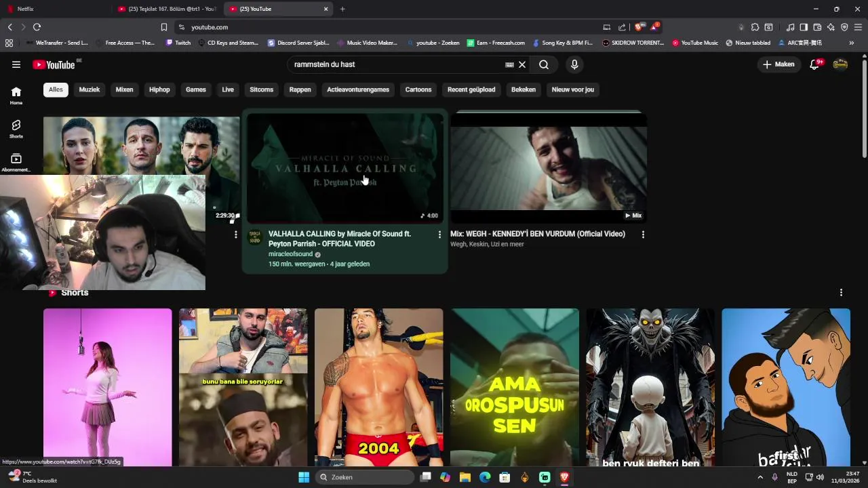Screen dimensions: 868x488
Task: Open the miracleofsound channel link
Action: point(290,254)
